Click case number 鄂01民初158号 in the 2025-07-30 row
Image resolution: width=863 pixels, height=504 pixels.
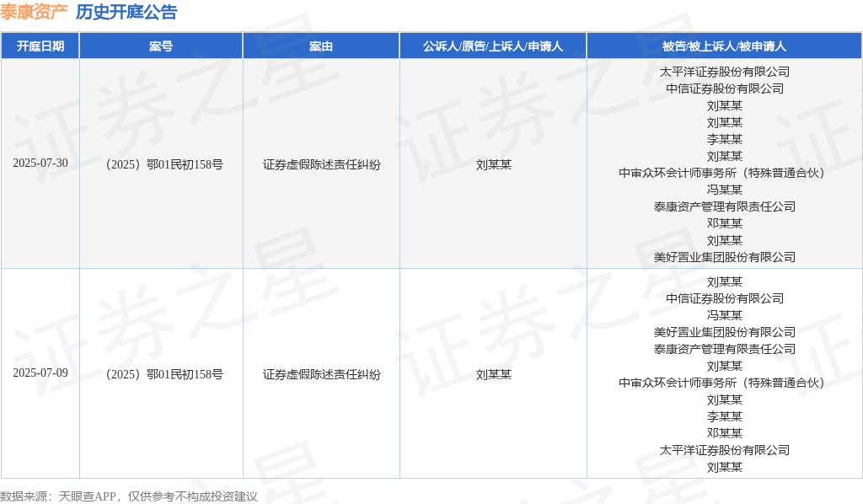[185, 164]
